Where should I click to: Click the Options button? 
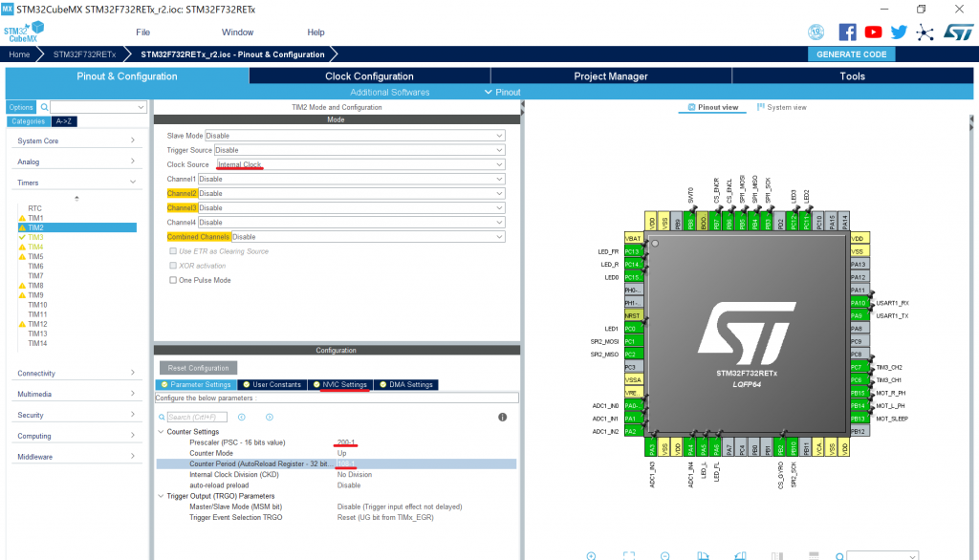point(21,107)
